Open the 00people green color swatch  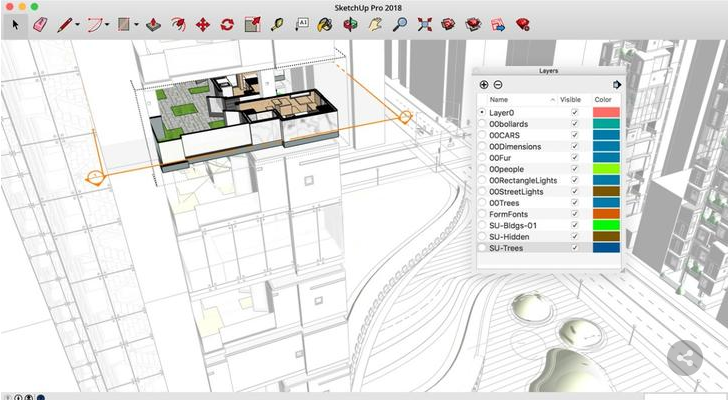pyautogui.click(x=606, y=169)
